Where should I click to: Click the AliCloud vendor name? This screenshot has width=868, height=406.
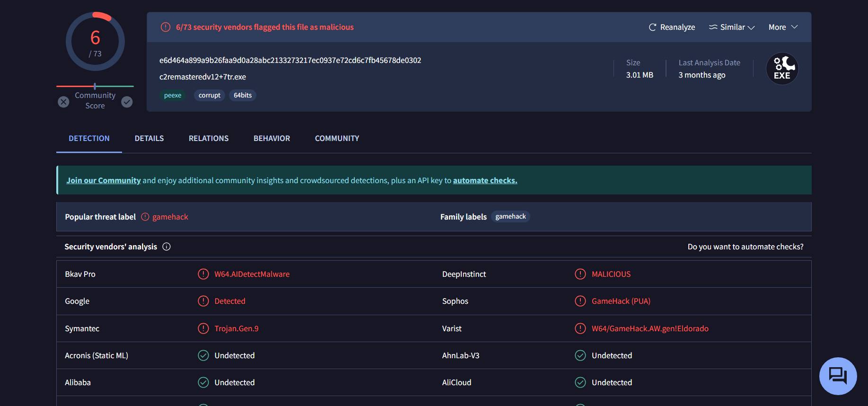point(456,383)
